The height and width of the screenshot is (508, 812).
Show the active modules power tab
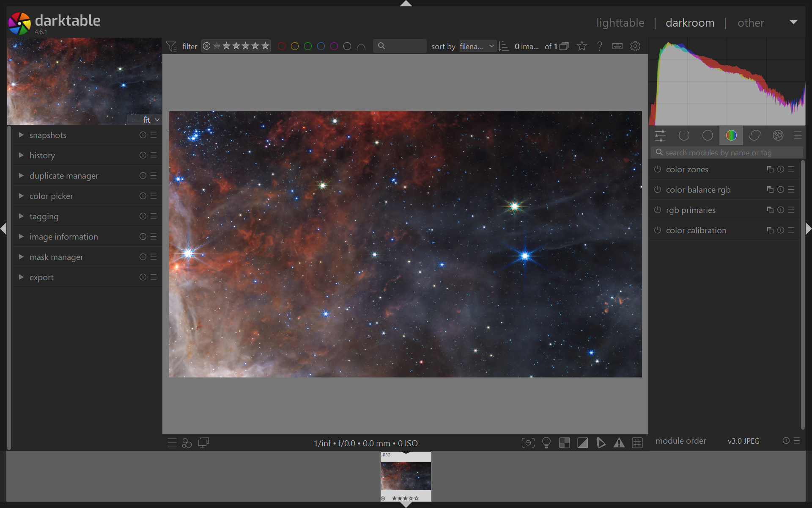683,135
